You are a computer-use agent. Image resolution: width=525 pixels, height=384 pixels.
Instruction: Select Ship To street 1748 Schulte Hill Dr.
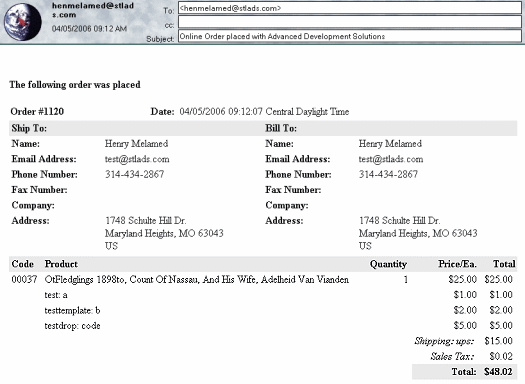point(146,221)
